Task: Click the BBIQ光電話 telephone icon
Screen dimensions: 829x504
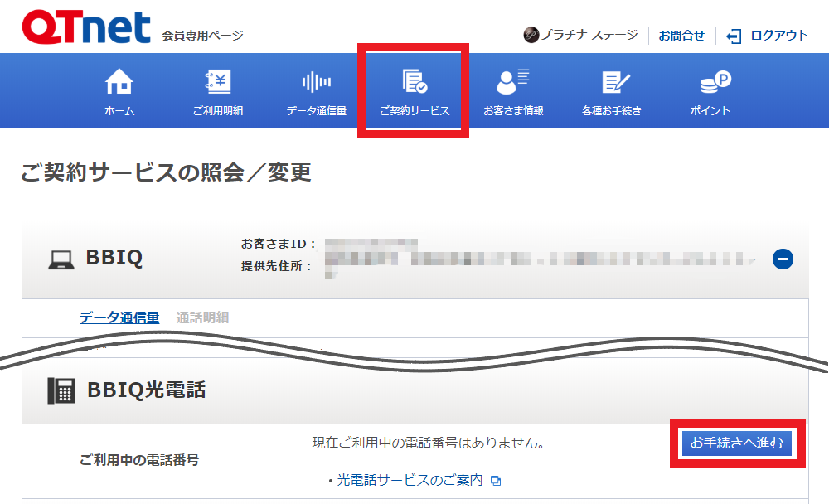Action: (61, 390)
